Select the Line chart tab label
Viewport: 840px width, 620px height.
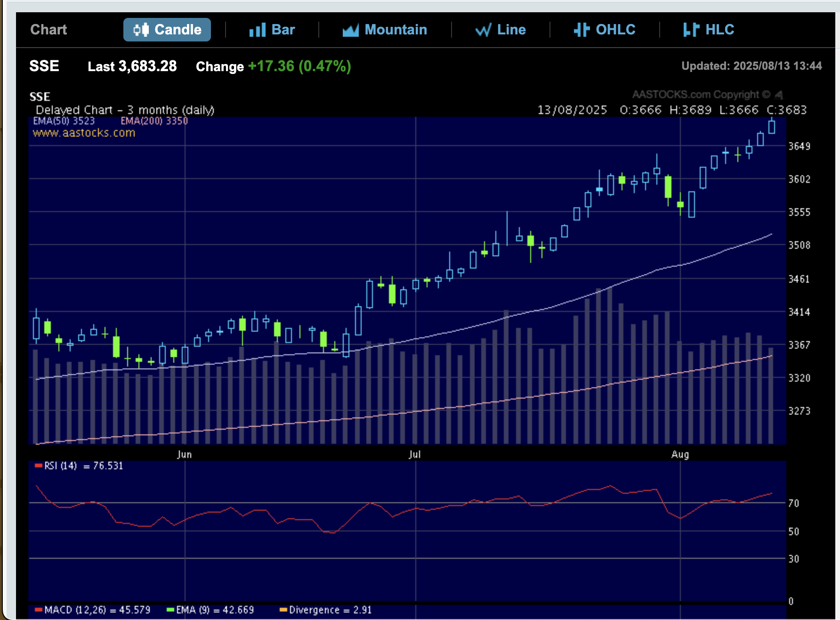(x=511, y=30)
